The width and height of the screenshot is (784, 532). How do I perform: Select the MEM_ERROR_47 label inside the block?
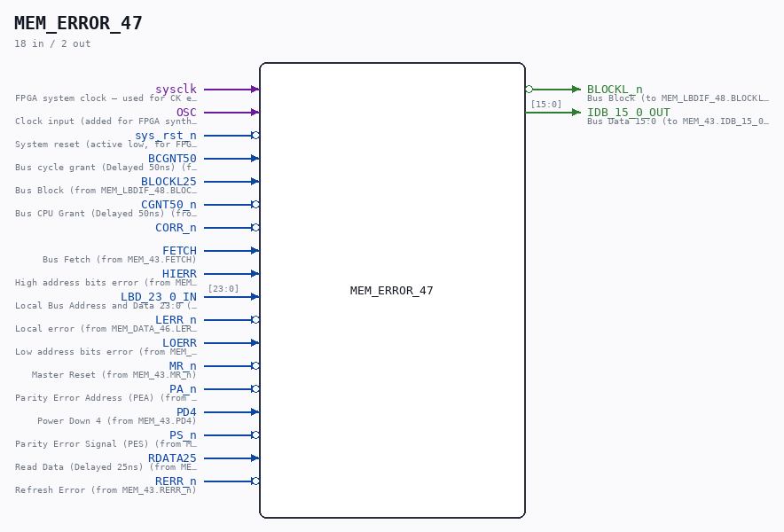click(391, 291)
